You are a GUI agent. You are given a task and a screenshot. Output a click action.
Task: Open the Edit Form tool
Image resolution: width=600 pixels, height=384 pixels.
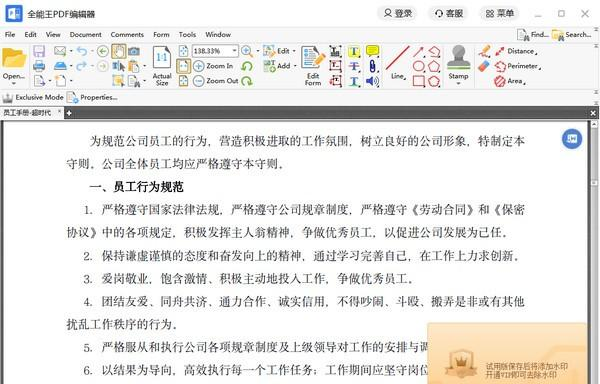pyautogui.click(x=313, y=65)
